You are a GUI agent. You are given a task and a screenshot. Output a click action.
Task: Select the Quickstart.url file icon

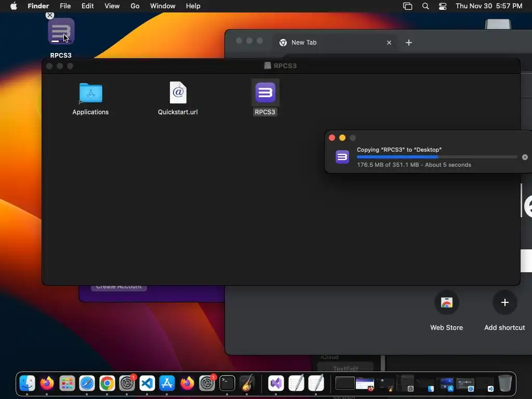[x=178, y=92]
